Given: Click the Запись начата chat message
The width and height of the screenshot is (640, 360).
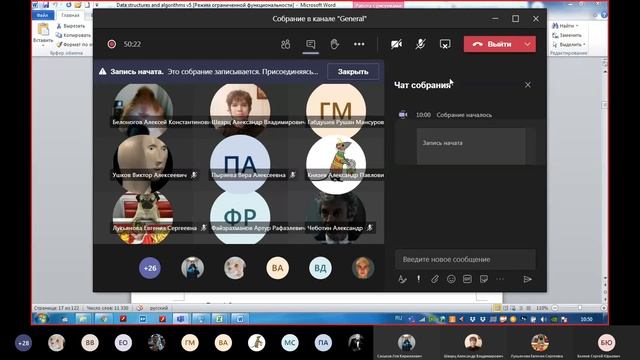Looking at the screenshot, I should (x=471, y=146).
